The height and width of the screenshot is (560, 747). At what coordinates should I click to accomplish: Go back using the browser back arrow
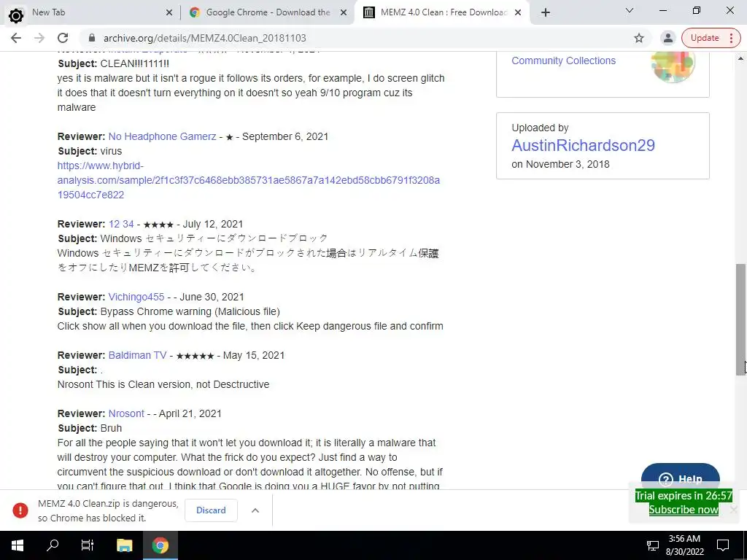click(x=16, y=38)
